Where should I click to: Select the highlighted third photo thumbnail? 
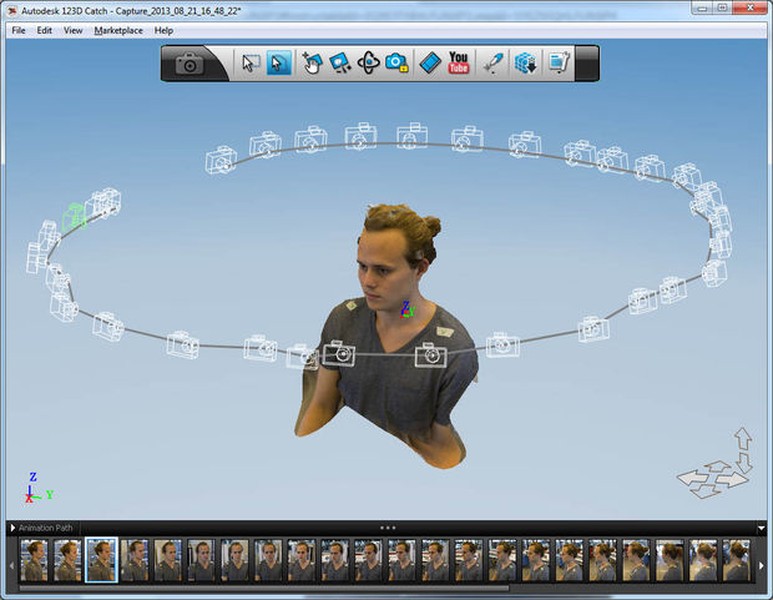coord(102,560)
